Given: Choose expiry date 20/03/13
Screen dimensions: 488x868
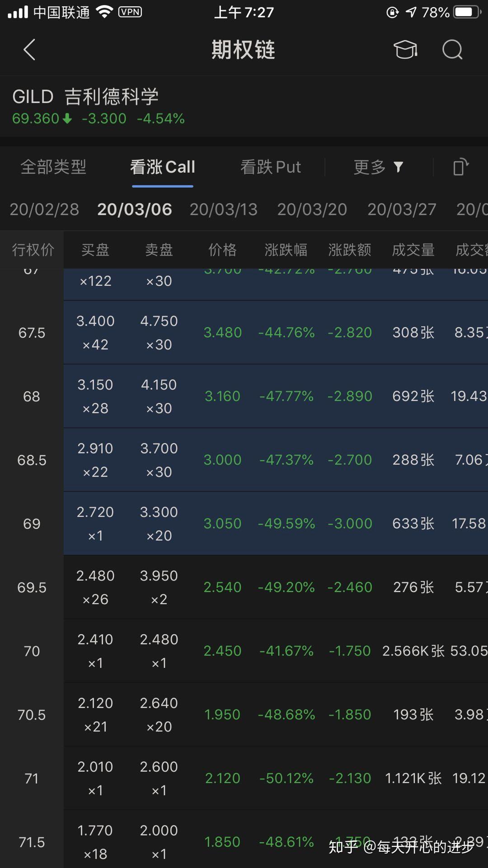Looking at the screenshot, I should (223, 209).
